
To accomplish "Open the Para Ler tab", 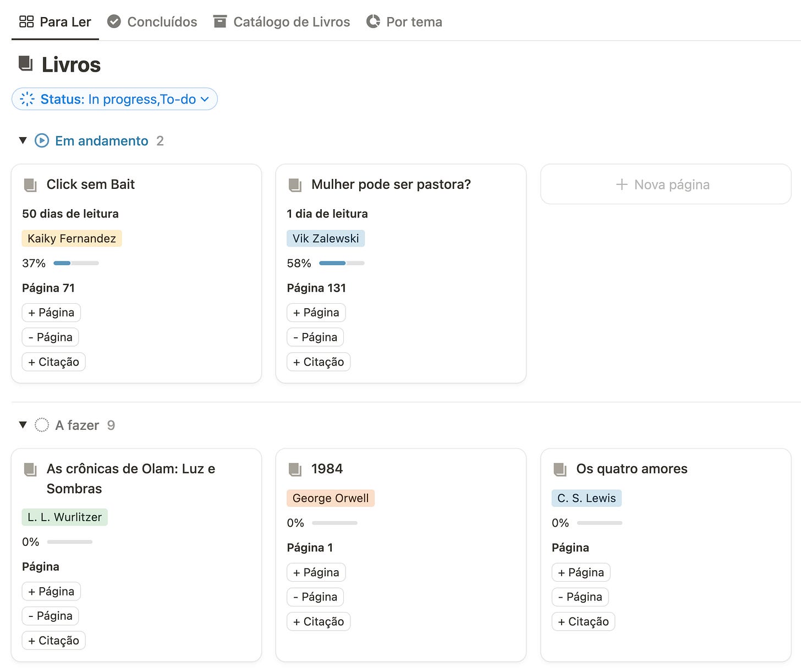I will pyautogui.click(x=55, y=21).
